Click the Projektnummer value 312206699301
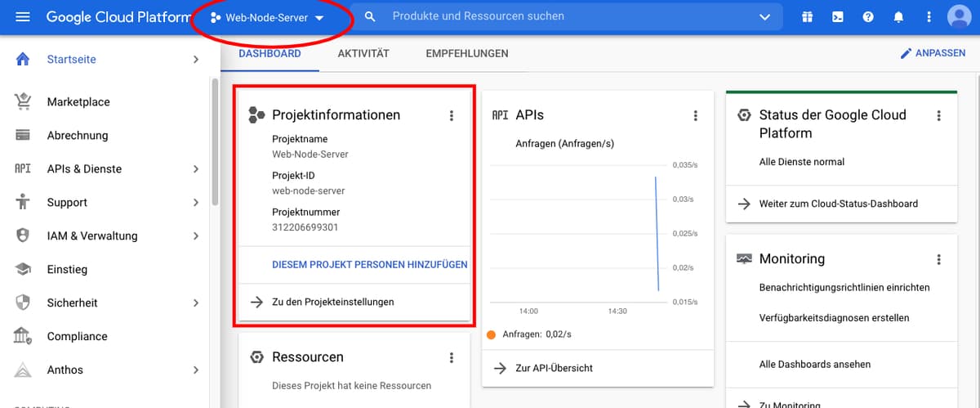 point(305,227)
